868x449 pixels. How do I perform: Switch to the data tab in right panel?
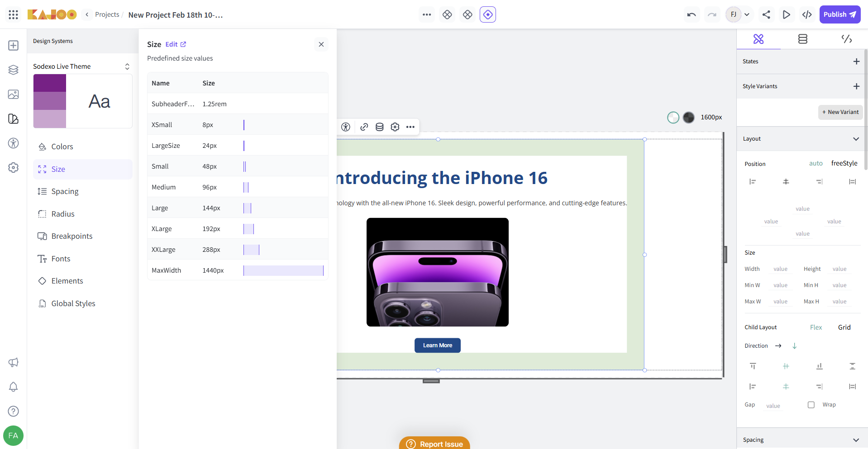click(x=802, y=39)
